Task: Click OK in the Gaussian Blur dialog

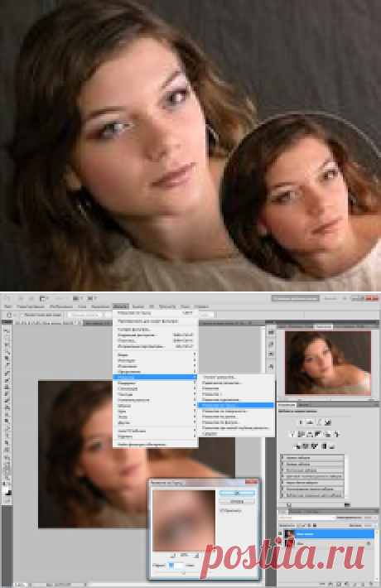Action: (237, 493)
